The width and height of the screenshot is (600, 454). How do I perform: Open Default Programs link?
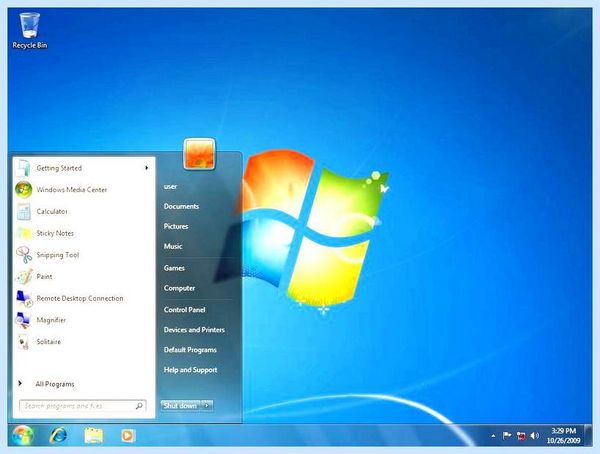(190, 350)
